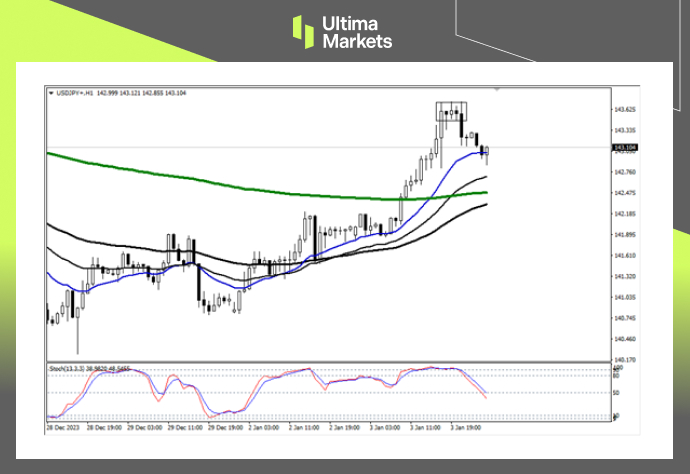Open the USDJPY chart dropdown arrow
This screenshot has width=690, height=474.
tap(51, 93)
